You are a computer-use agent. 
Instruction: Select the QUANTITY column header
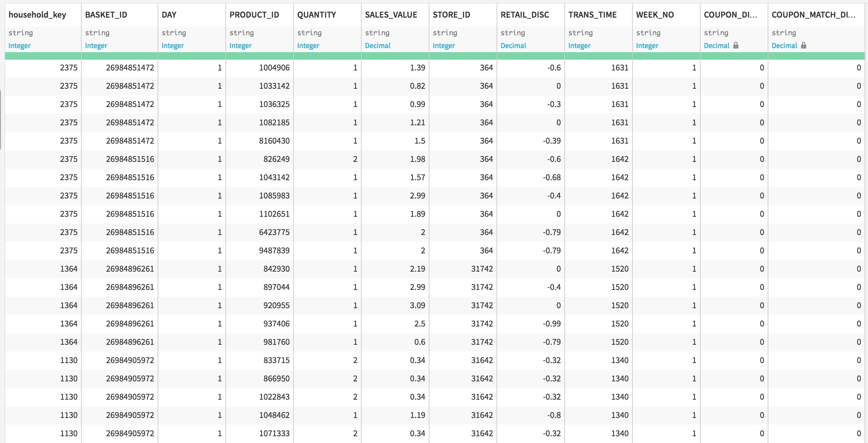click(x=317, y=15)
